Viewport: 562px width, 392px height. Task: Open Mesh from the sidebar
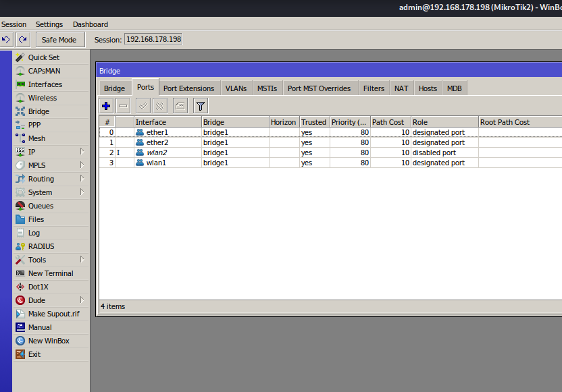pyautogui.click(x=51, y=138)
